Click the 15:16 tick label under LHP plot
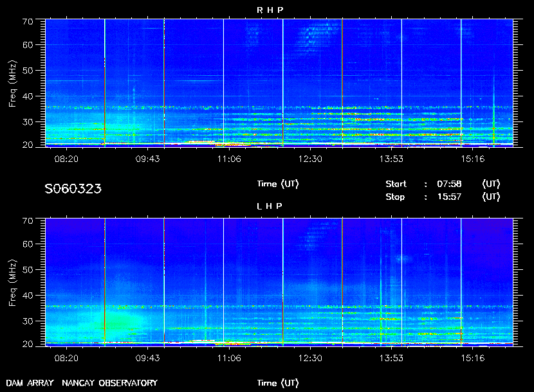 coord(473,358)
